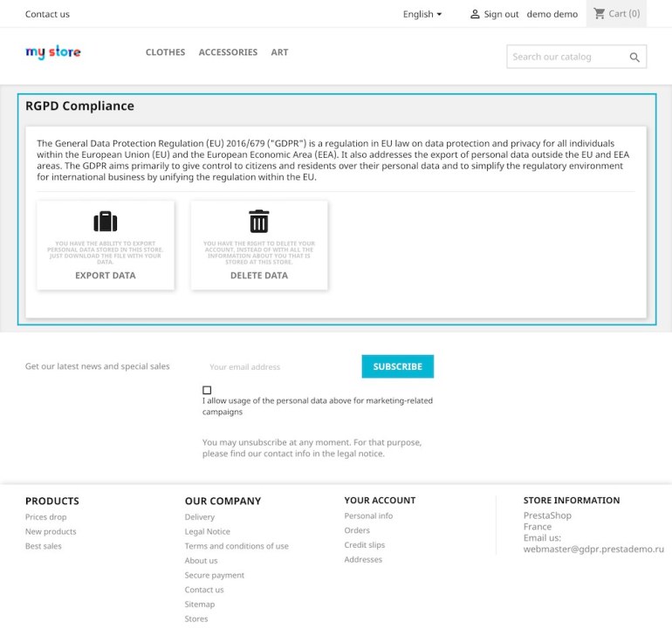Open the Stores footer link
This screenshot has width=672, height=635.
click(196, 619)
